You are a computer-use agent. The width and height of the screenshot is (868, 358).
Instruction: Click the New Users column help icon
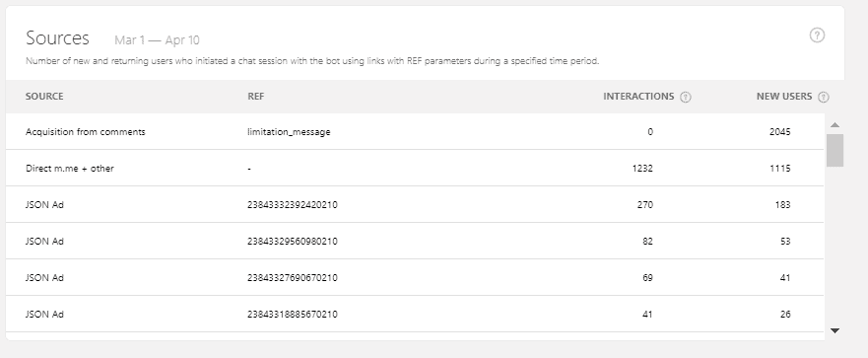pyautogui.click(x=823, y=97)
